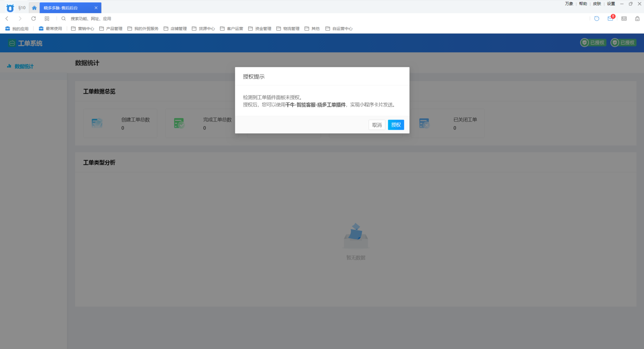Click the 万象 link in title bar
The height and width of the screenshot is (349, 644).
pyautogui.click(x=569, y=4)
